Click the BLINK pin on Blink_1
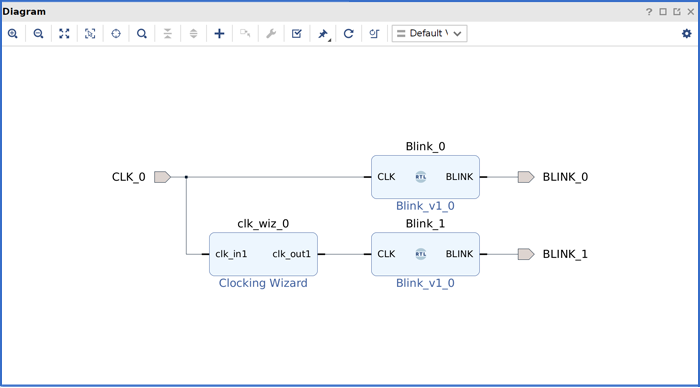The height and width of the screenshot is (388, 700). coord(459,254)
